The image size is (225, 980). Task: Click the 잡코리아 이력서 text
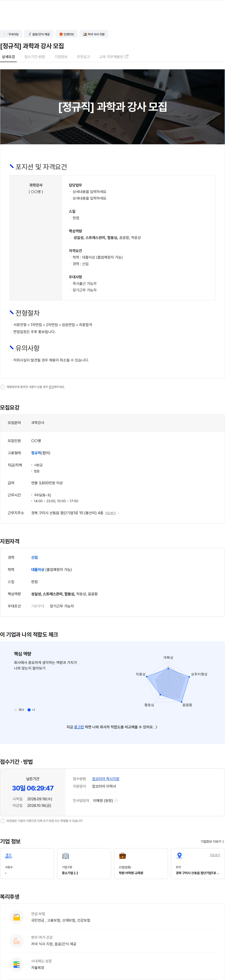(104, 786)
